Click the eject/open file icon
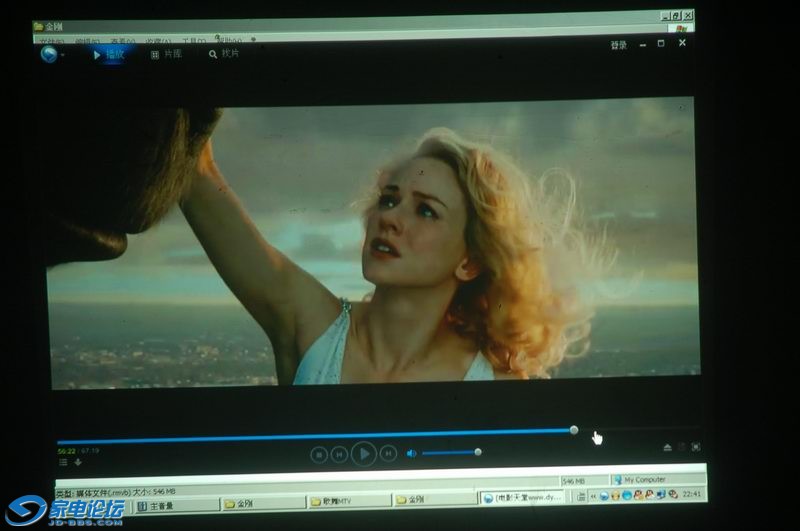 (x=667, y=447)
